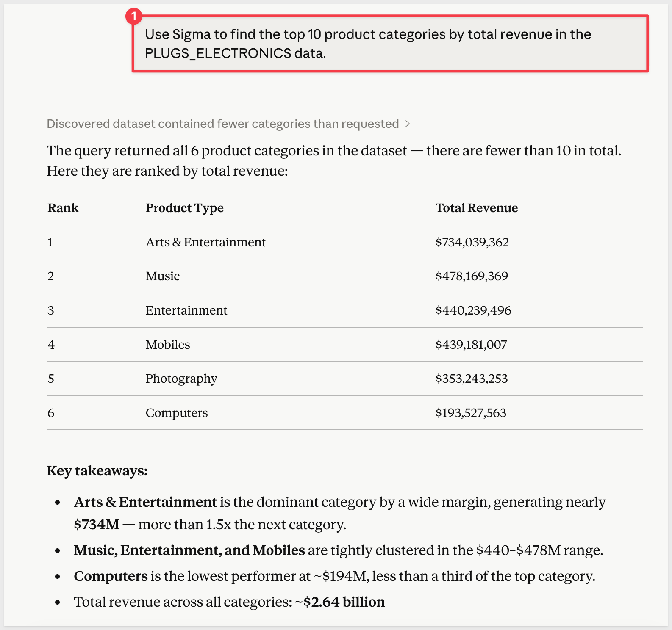Select the rank 3 Entertainment table cell

[186, 310]
